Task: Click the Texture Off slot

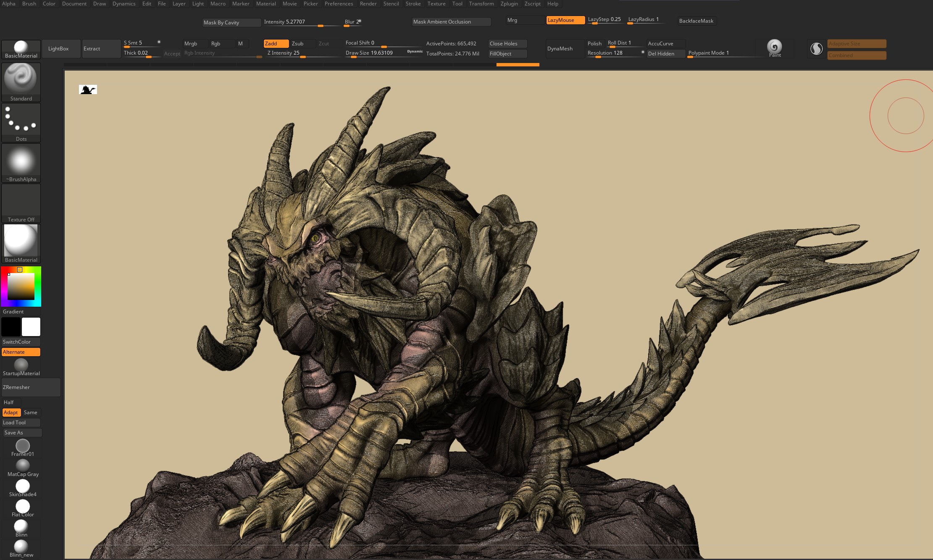Action: 21,203
